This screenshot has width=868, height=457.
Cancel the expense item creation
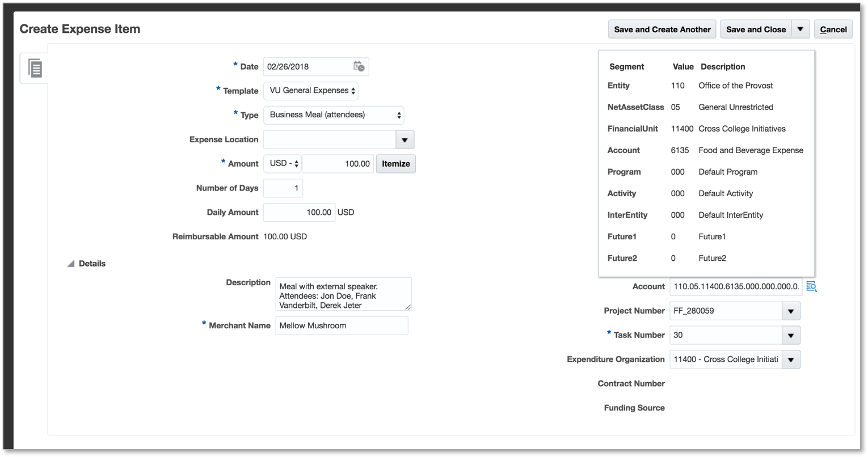point(833,29)
